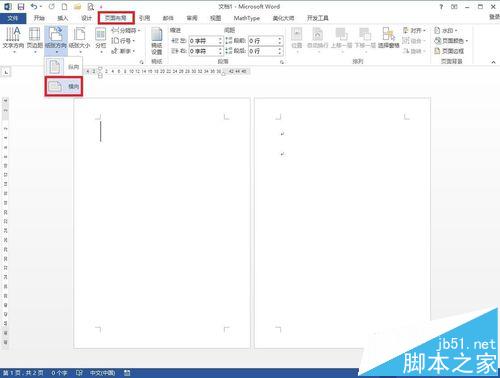
Task: Collapse the ribbon with the chevron
Action: pos(493,62)
